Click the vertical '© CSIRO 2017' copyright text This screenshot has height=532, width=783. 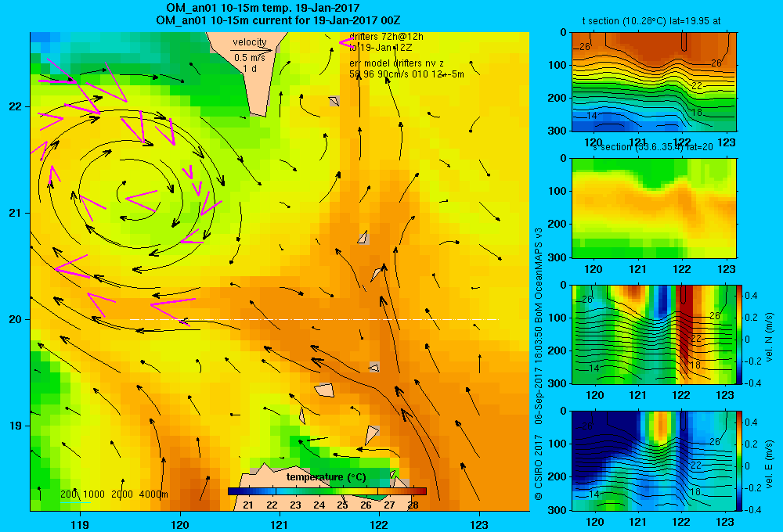(539, 465)
